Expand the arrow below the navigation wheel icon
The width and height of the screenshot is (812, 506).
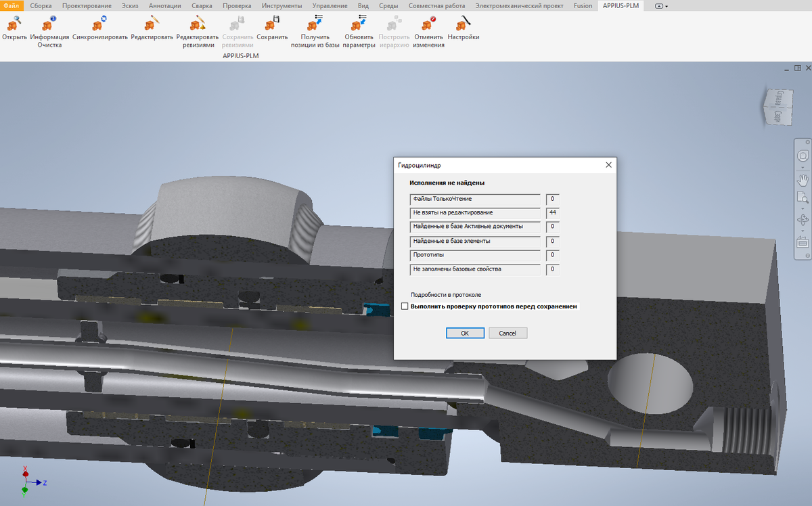point(803,166)
